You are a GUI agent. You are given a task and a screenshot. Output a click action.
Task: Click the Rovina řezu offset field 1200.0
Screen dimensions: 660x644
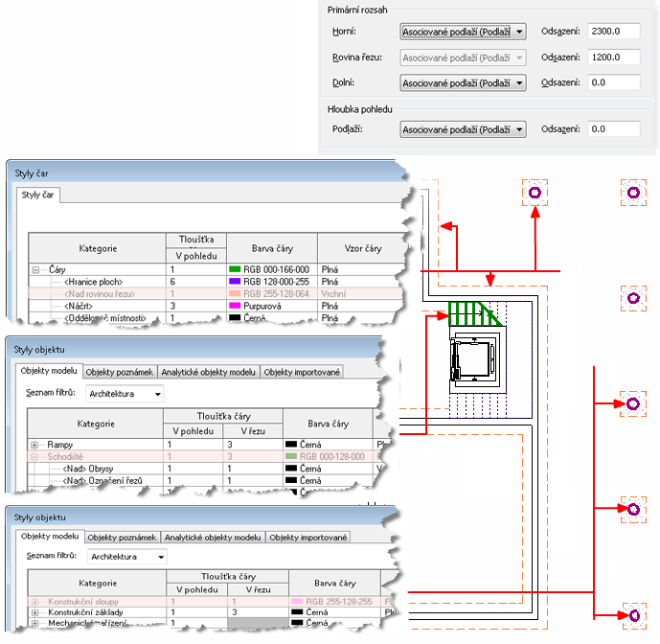[614, 57]
